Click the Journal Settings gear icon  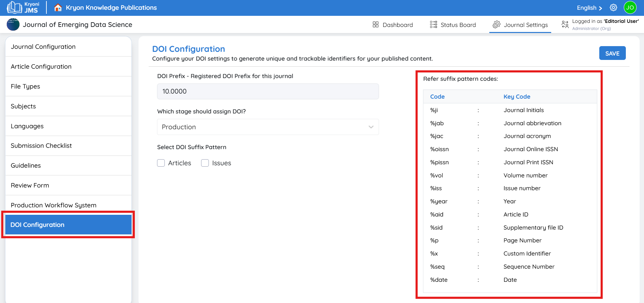coord(496,25)
